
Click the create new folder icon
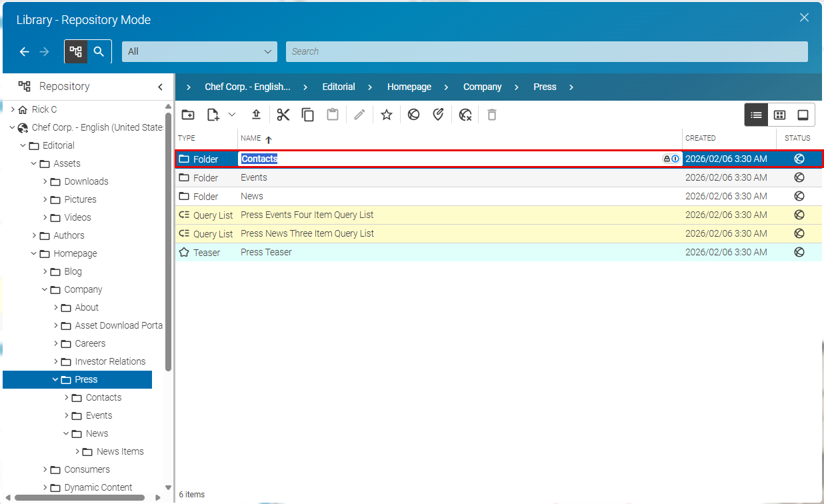[x=188, y=115]
